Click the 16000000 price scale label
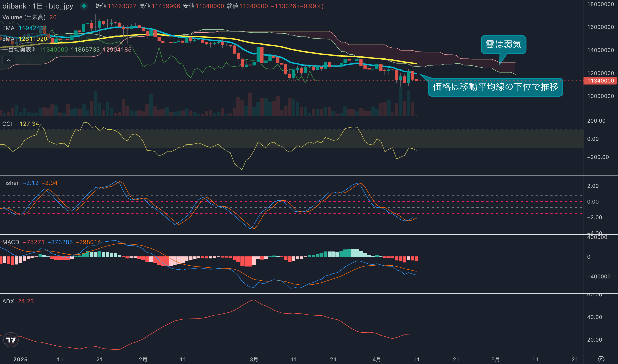The image size is (618, 364). tap(600, 27)
